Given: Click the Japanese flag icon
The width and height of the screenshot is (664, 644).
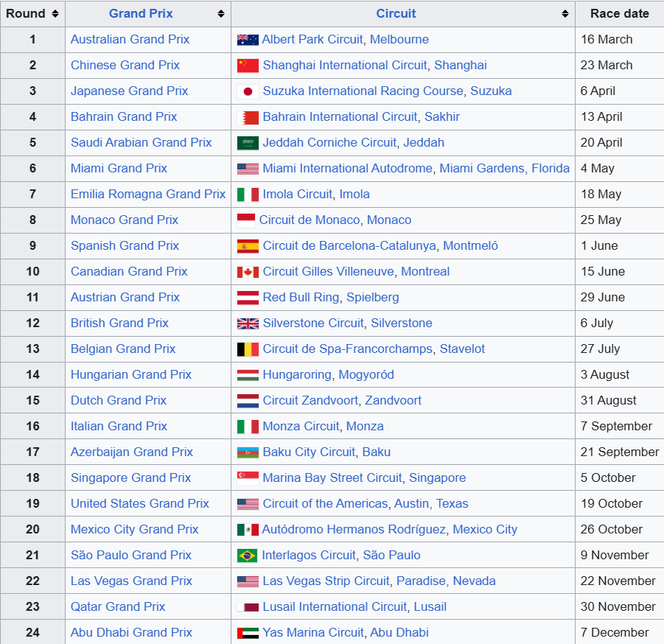Looking at the screenshot, I should pos(248,91).
